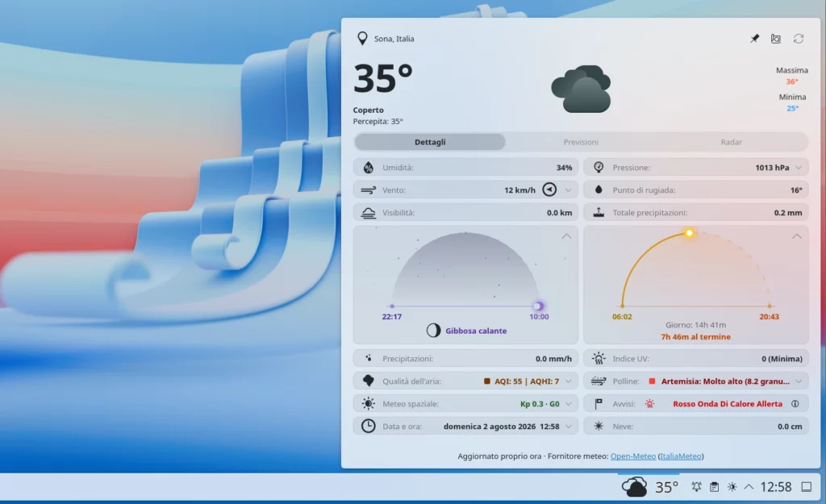Open notifications bell in system tray
Screen dimensions: 826x504
point(696,486)
